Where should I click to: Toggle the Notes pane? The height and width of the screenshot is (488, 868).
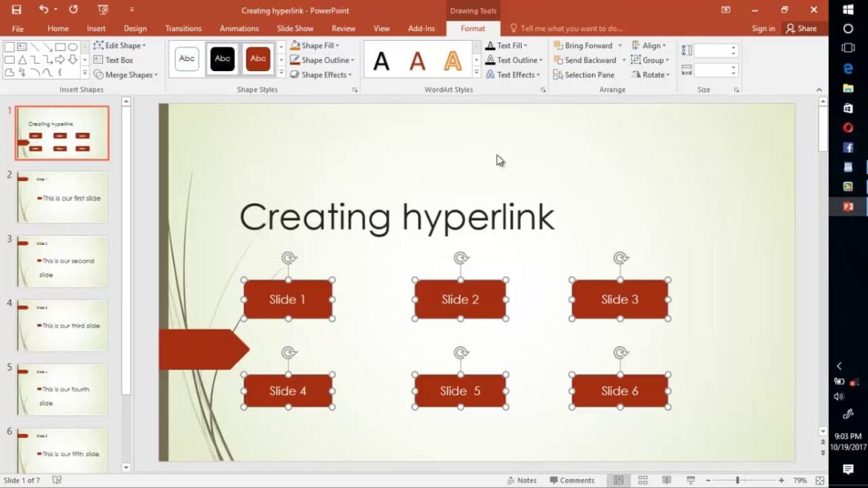point(522,480)
